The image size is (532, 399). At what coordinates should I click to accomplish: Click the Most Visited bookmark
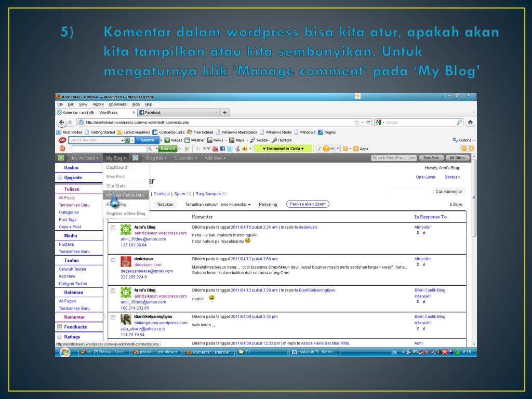pos(69,132)
